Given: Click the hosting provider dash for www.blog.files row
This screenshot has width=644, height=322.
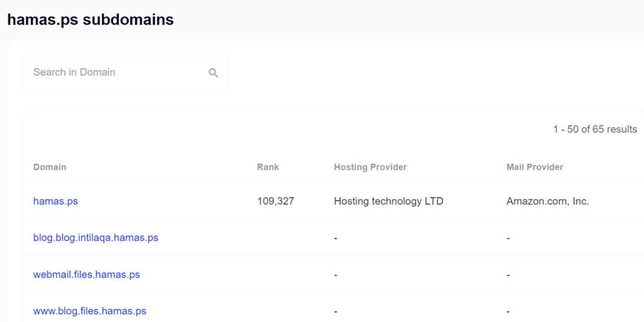Looking at the screenshot, I should pyautogui.click(x=336, y=312).
